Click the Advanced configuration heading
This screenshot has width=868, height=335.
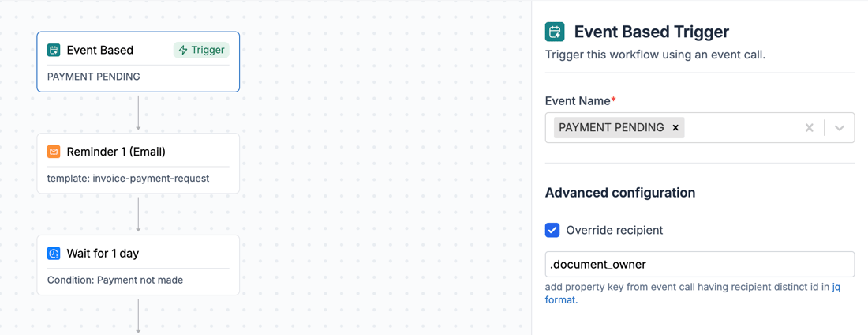pyautogui.click(x=620, y=193)
